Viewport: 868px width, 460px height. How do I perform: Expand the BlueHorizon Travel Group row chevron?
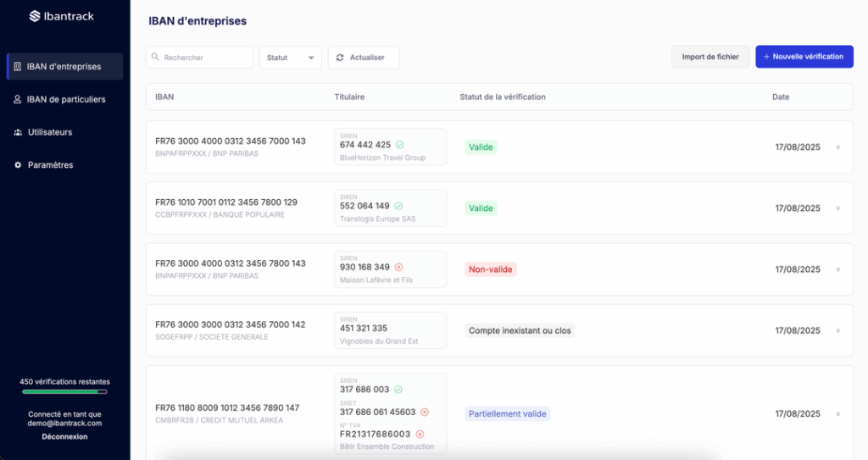click(837, 147)
